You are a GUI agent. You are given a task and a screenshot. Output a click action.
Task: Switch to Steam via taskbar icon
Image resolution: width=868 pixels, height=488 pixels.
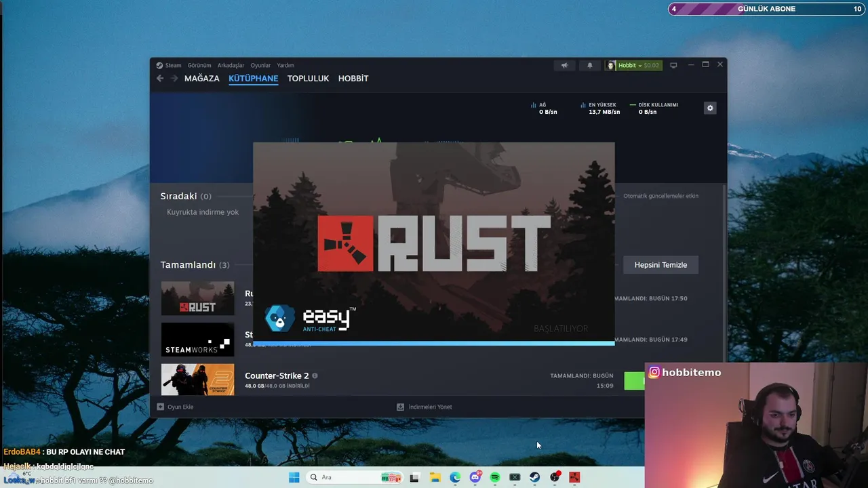[x=534, y=477]
